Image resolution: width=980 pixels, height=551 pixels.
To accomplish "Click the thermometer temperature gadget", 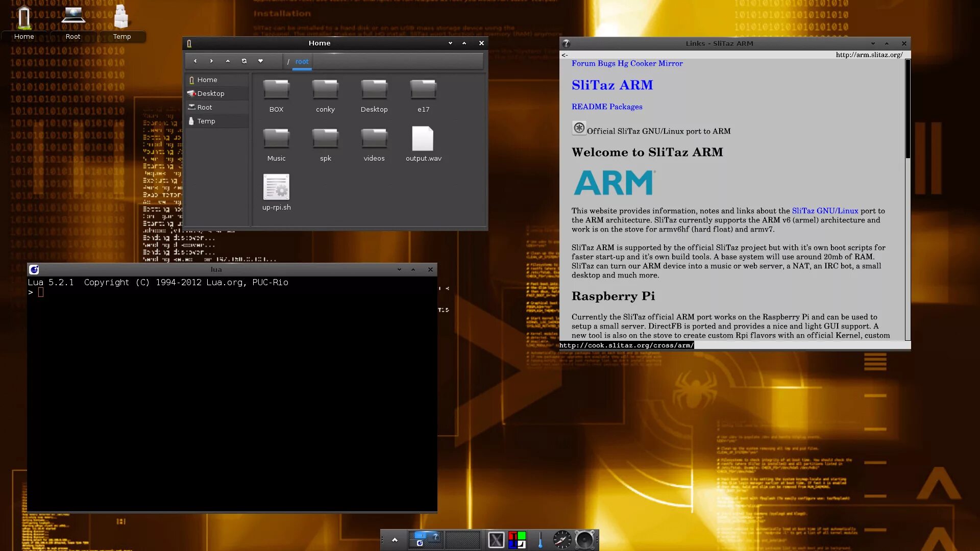I will 540,540.
